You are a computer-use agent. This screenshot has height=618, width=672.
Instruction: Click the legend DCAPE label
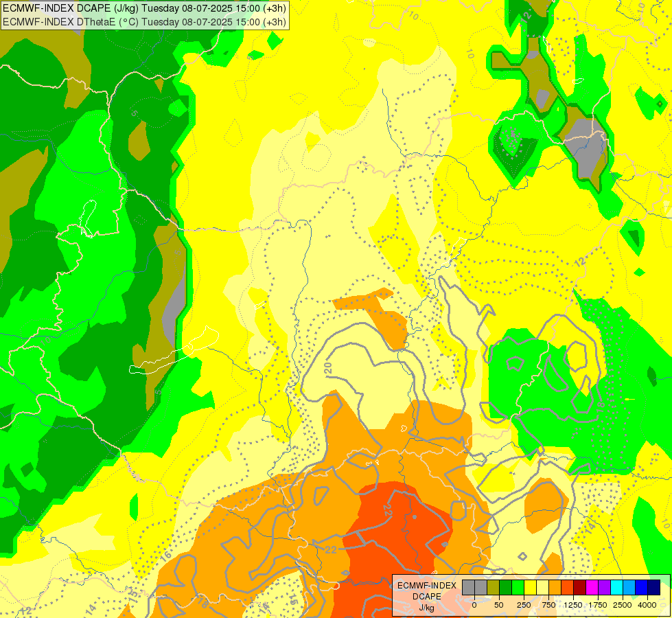point(427,597)
